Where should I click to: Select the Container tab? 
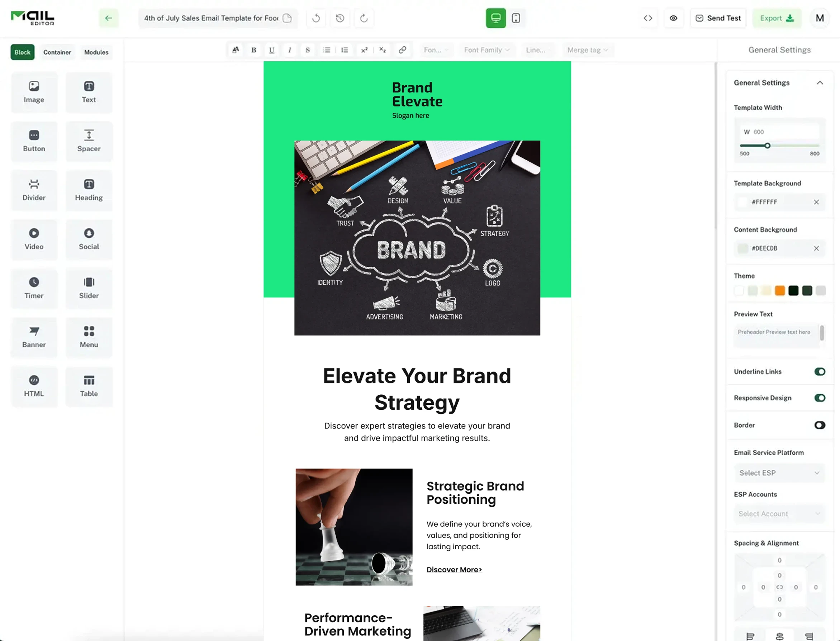click(57, 52)
